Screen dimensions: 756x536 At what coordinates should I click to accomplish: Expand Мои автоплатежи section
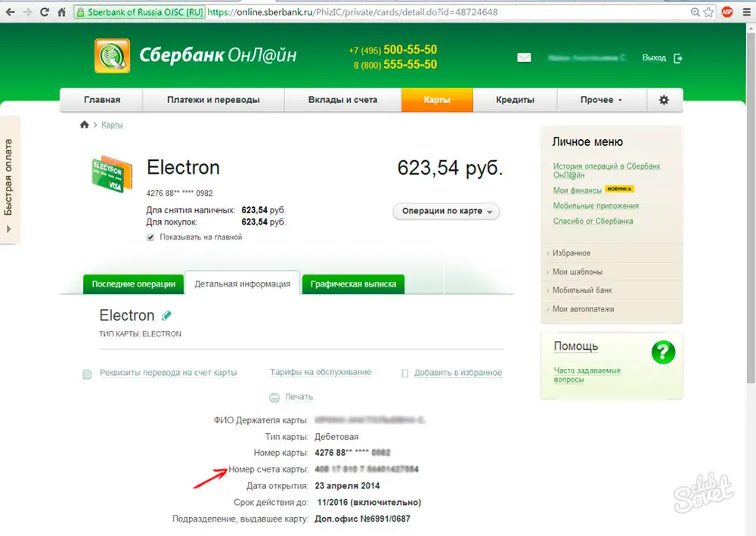583,309
